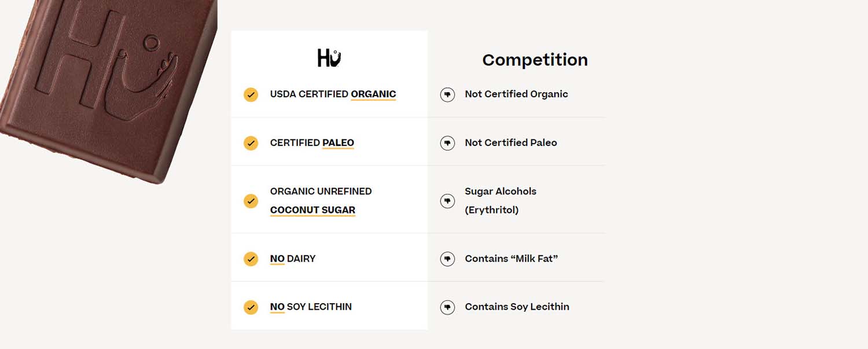Click the checkmark beside Organic Unrefined Coconut Sugar
This screenshot has height=349, width=868.
251,201
